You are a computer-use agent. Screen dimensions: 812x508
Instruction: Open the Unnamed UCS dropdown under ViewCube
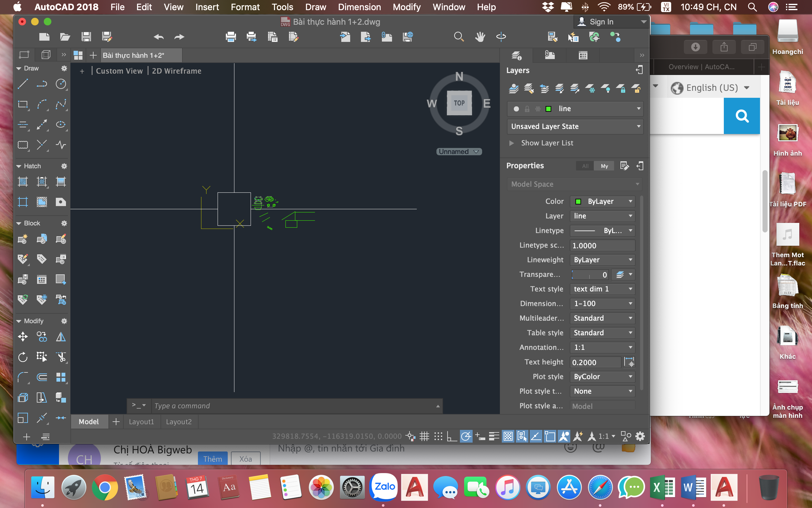[x=459, y=151]
